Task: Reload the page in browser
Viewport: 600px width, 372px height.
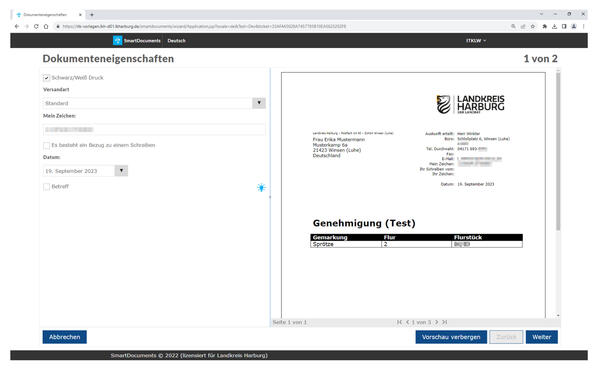Action: 36,26
